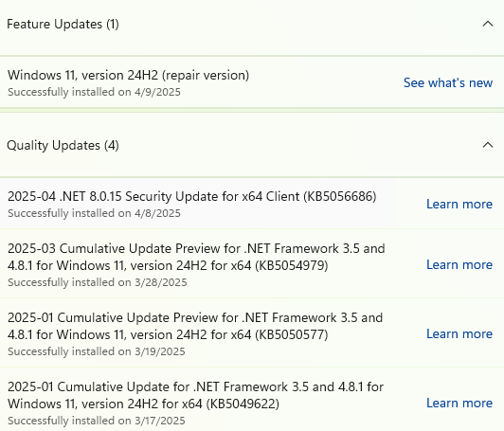Click the '(repair version)' text of Windows 11 entry
The height and width of the screenshot is (431, 504).
206,75
